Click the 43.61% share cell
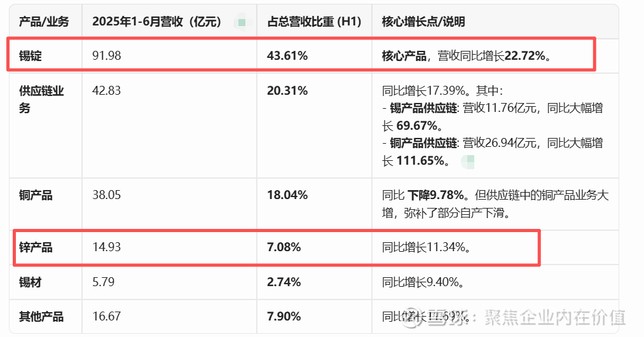 [287, 56]
